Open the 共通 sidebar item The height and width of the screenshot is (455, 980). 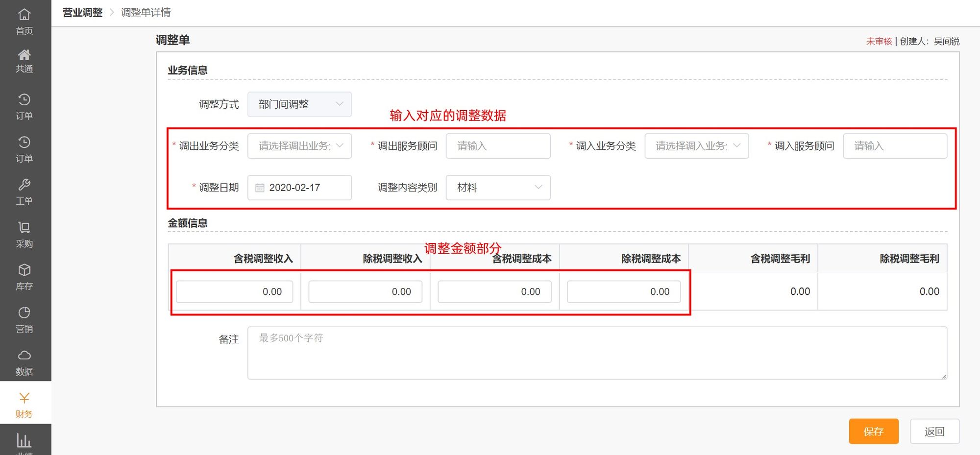click(x=24, y=61)
